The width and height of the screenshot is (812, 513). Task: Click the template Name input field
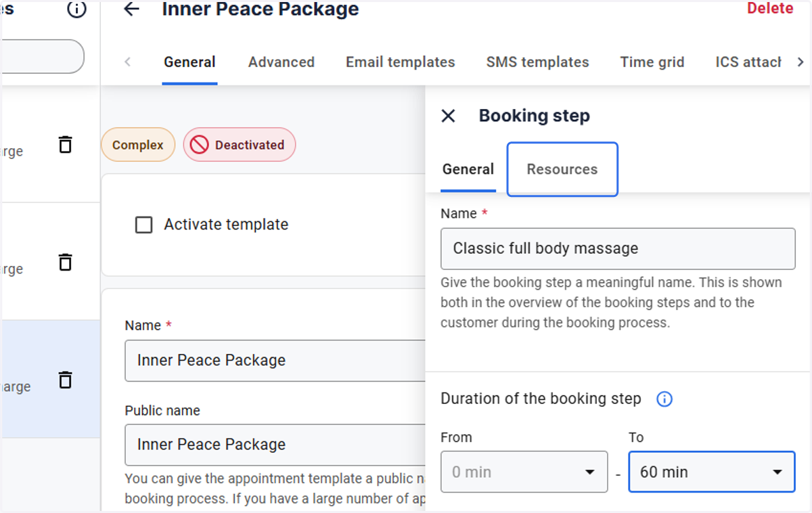coord(275,360)
